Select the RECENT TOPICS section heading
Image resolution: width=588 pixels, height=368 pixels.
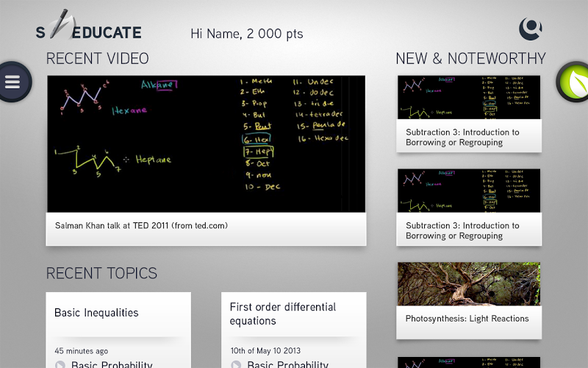[101, 273]
